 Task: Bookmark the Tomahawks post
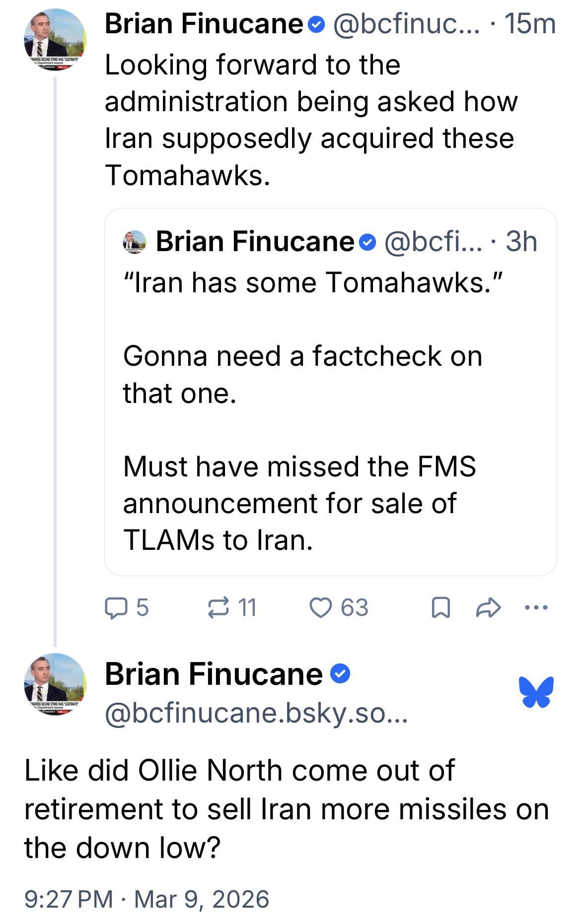[x=441, y=608]
